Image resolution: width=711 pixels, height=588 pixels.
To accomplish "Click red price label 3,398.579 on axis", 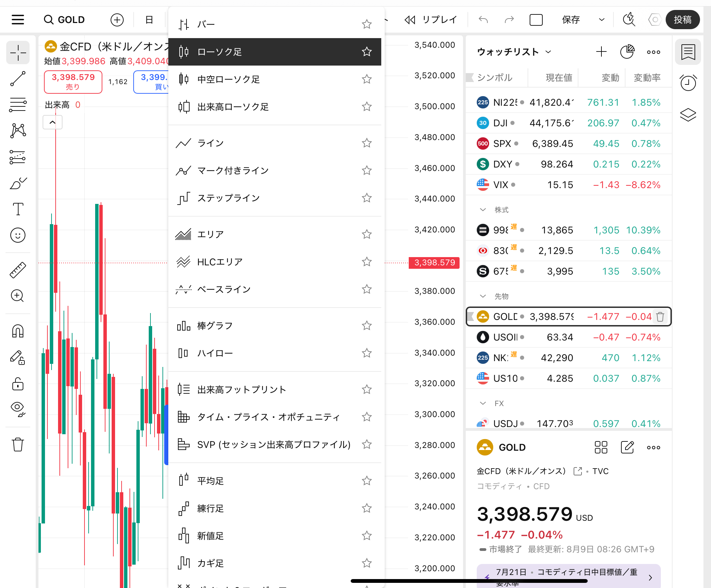I will pyautogui.click(x=434, y=263).
